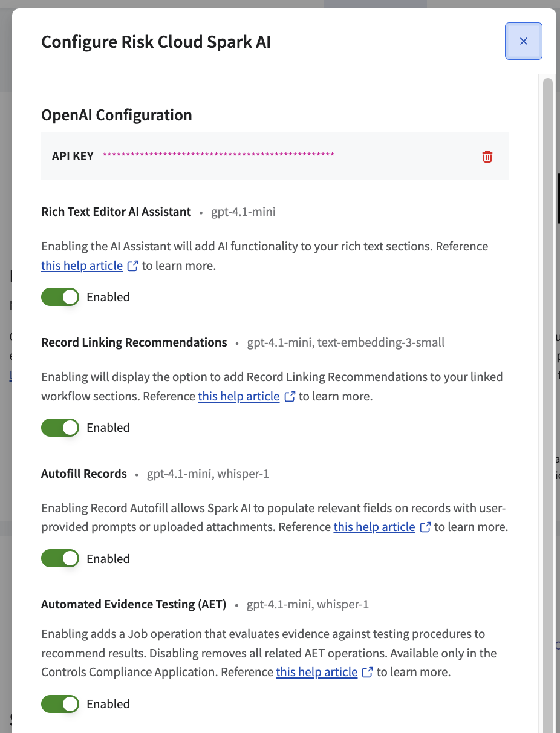Click external-link icon beside Autofill Records help article
The width and height of the screenshot is (560, 733).
coord(425,527)
